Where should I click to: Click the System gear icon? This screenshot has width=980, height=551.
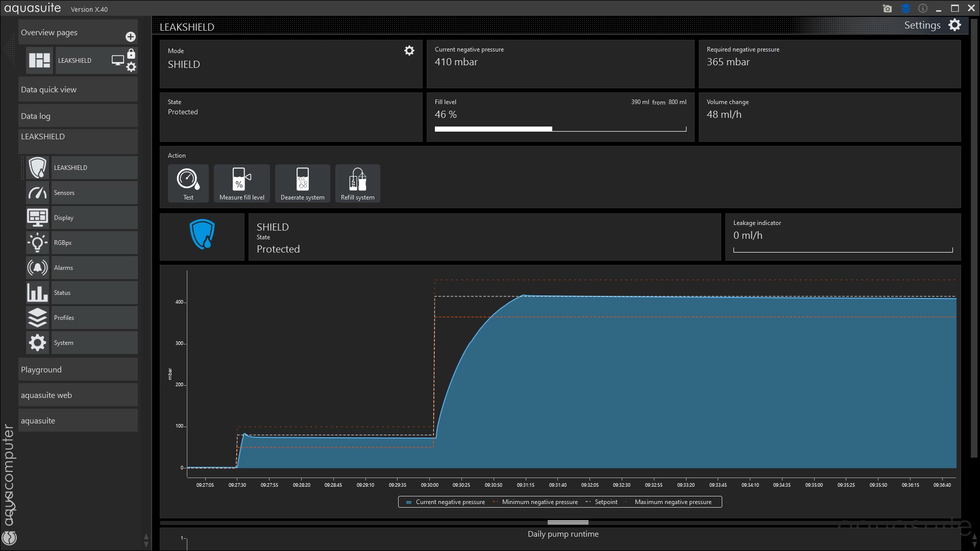[37, 343]
